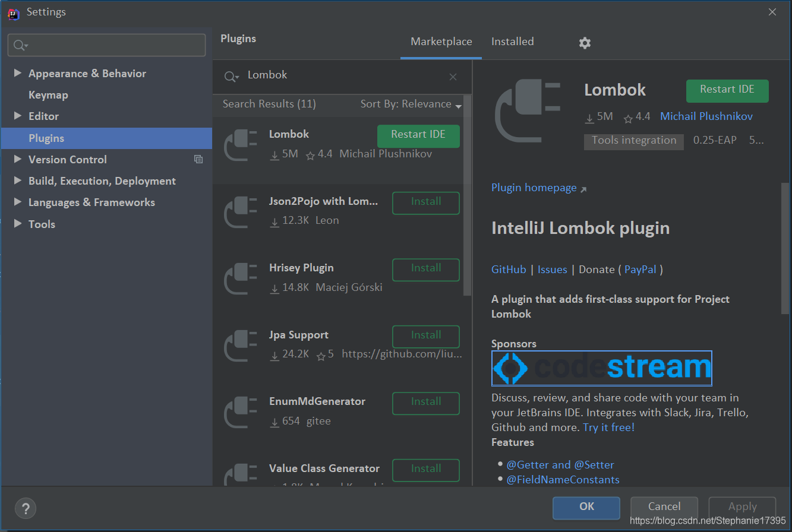Click the 0.25-EAP version text
Viewport: 792px width, 532px height.
[x=715, y=141]
